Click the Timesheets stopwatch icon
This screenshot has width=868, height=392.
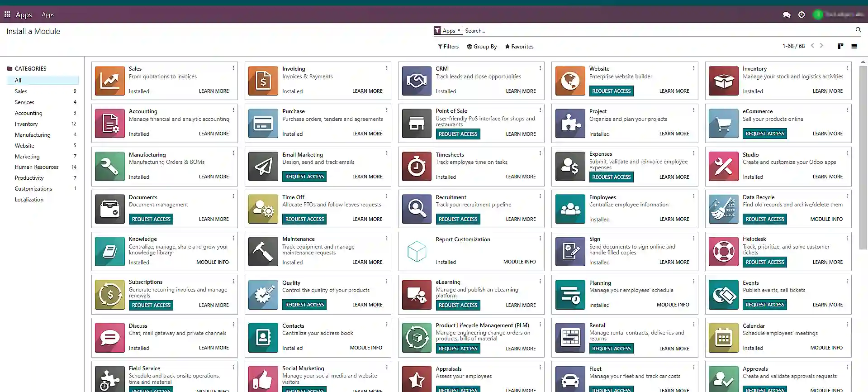pyautogui.click(x=417, y=167)
